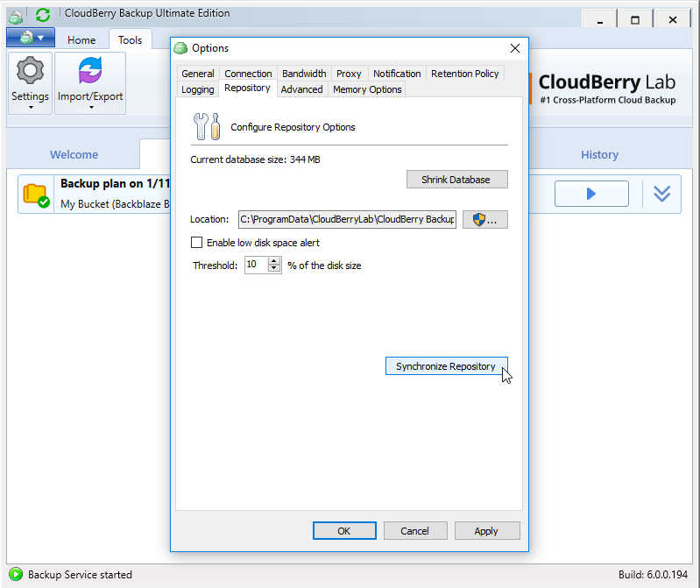Click the green refresh icon in title bar

(43, 15)
